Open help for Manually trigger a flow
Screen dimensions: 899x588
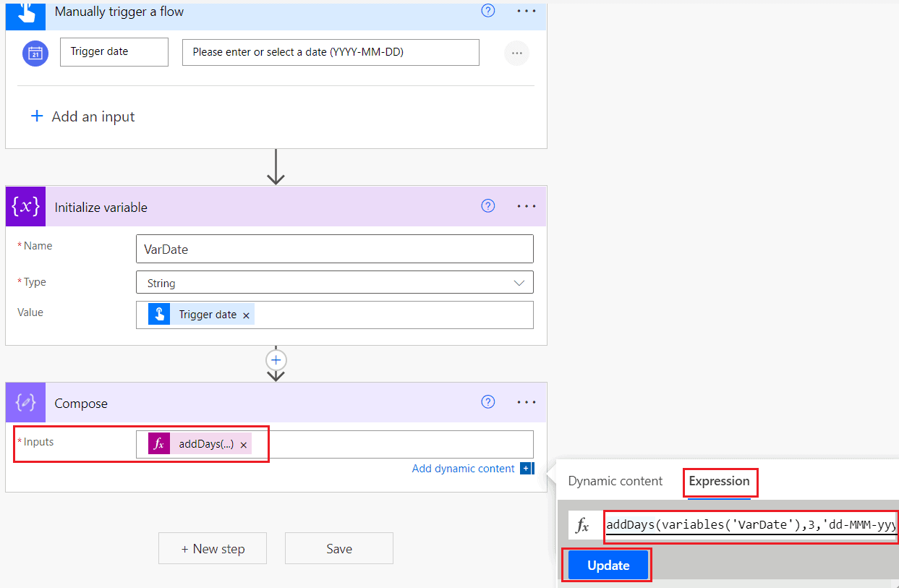click(x=487, y=11)
